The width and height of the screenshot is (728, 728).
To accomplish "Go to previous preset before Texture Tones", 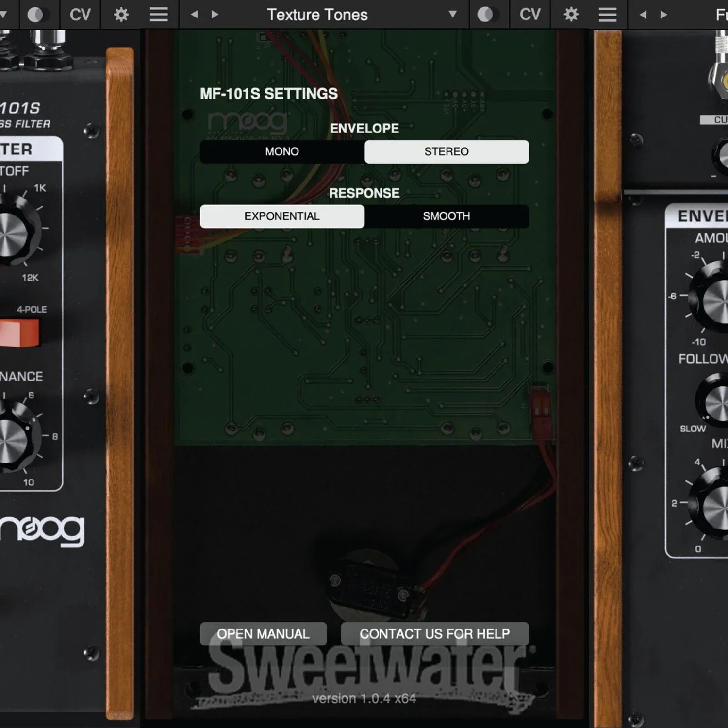I will [x=195, y=15].
